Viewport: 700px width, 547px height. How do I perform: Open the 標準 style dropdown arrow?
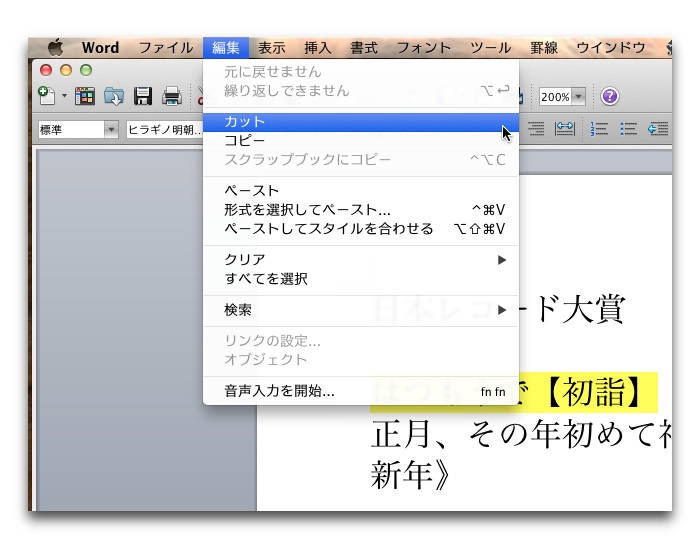[x=111, y=129]
